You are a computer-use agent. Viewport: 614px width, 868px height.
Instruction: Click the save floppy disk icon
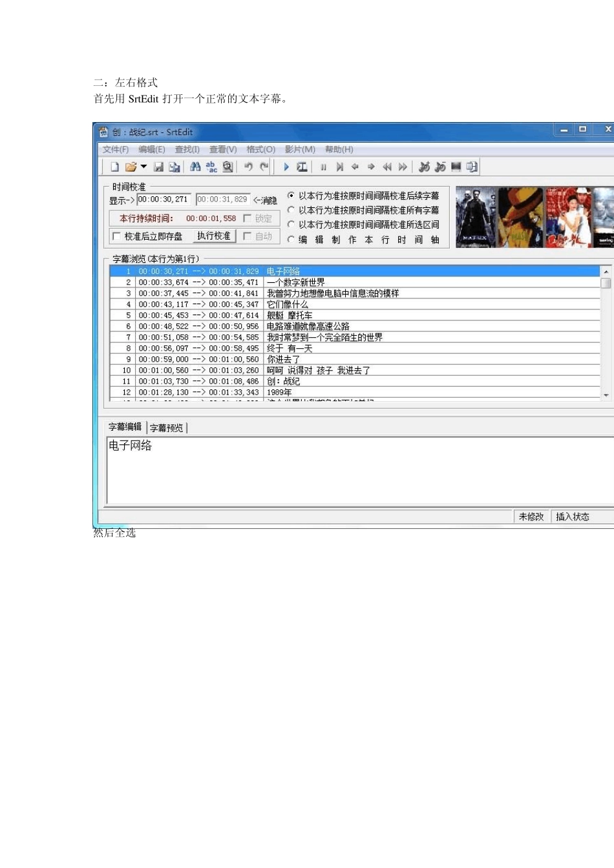click(x=158, y=167)
